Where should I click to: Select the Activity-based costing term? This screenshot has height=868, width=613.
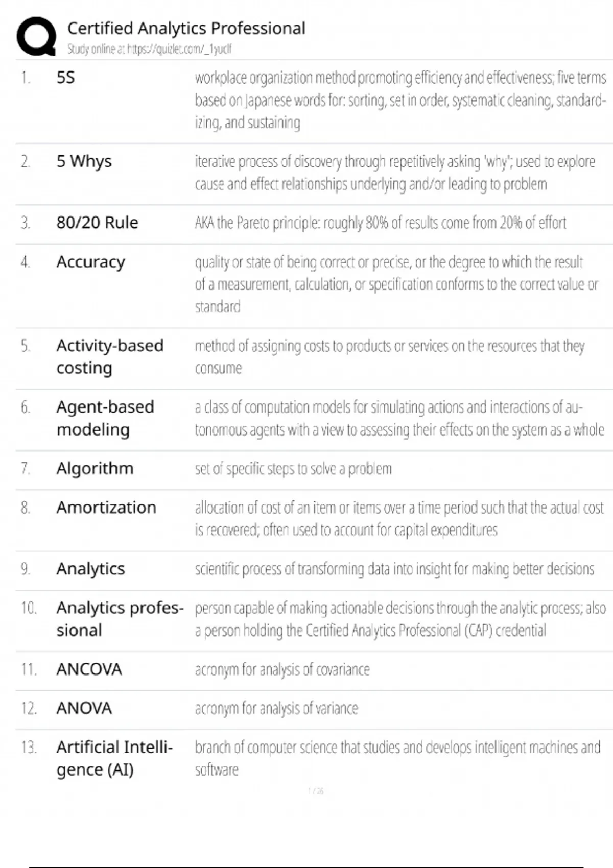click(109, 356)
